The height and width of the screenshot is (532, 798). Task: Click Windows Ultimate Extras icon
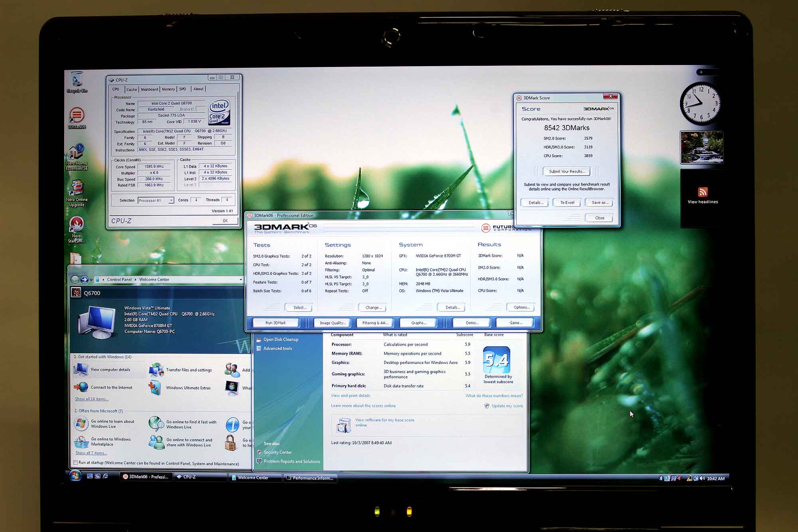click(x=155, y=388)
